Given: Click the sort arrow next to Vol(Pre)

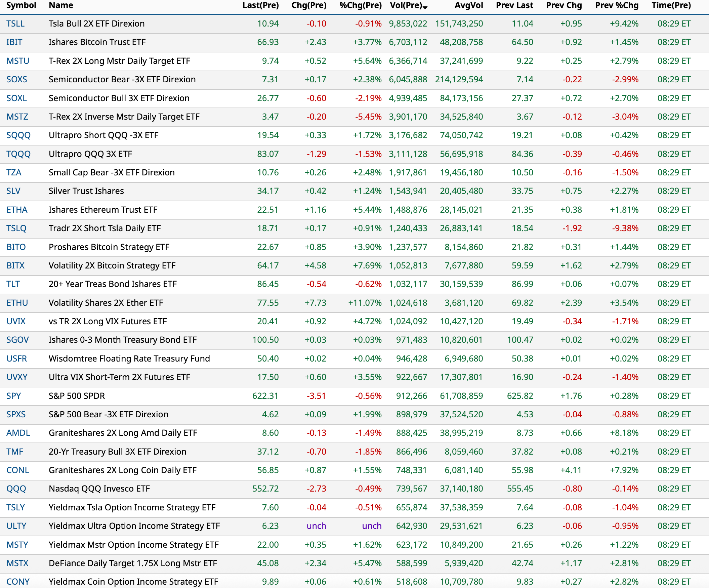Looking at the screenshot, I should point(425,7).
